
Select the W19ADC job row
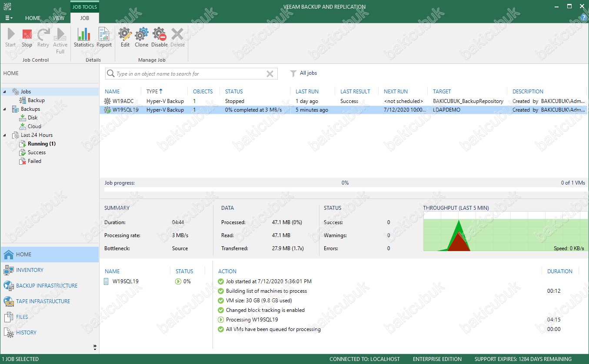[x=343, y=101]
